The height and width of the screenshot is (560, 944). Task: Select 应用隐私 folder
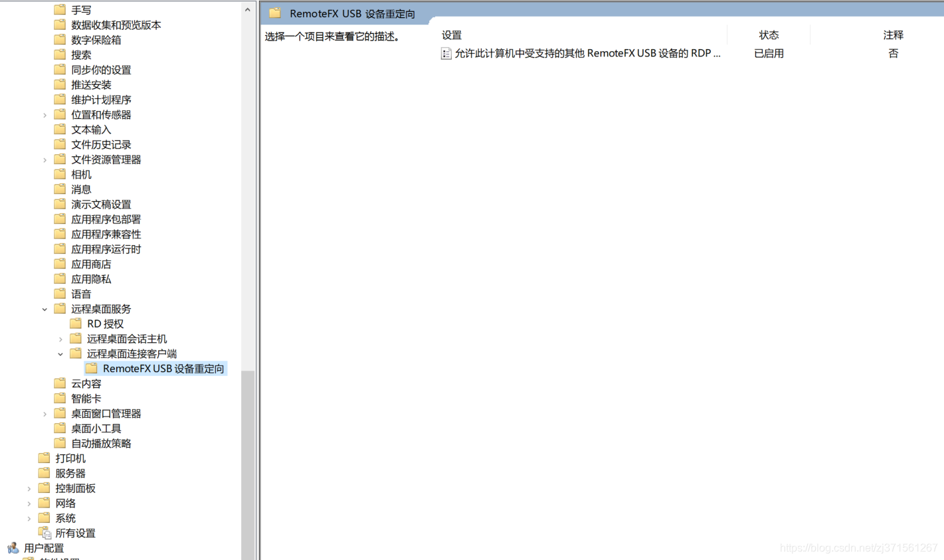coord(91,279)
